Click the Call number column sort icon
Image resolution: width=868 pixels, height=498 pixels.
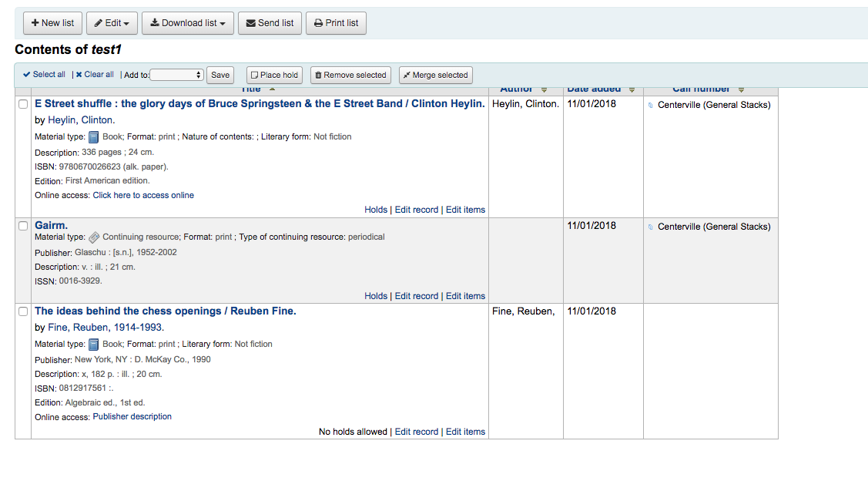coord(741,90)
